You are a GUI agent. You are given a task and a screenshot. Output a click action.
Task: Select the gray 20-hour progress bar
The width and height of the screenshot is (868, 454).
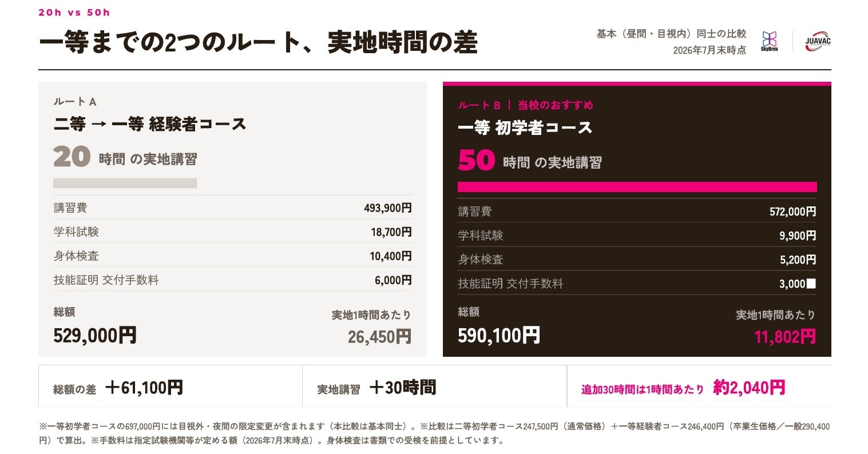click(125, 183)
